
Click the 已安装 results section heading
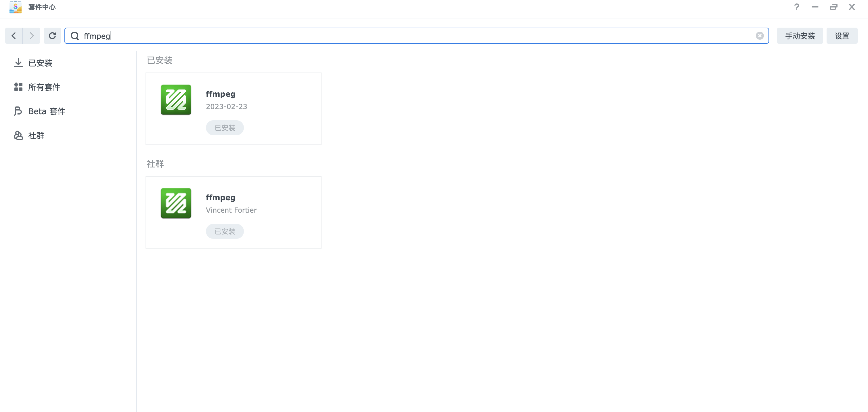click(x=160, y=60)
